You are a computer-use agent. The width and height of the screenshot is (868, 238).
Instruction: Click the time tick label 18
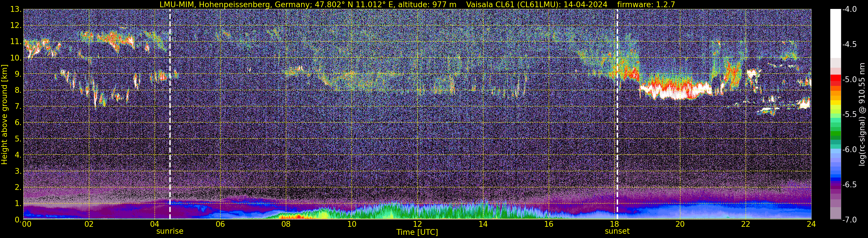click(615, 224)
